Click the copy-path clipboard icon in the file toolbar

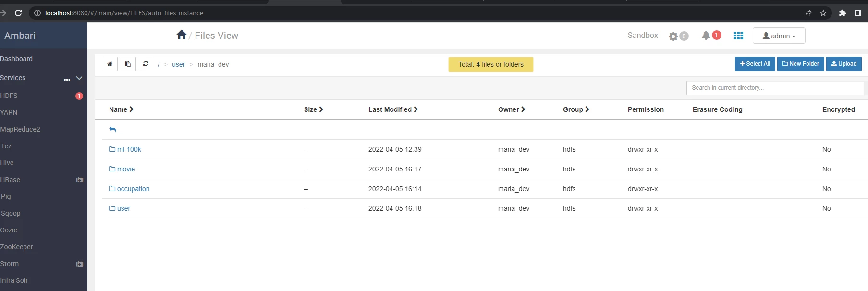point(128,64)
